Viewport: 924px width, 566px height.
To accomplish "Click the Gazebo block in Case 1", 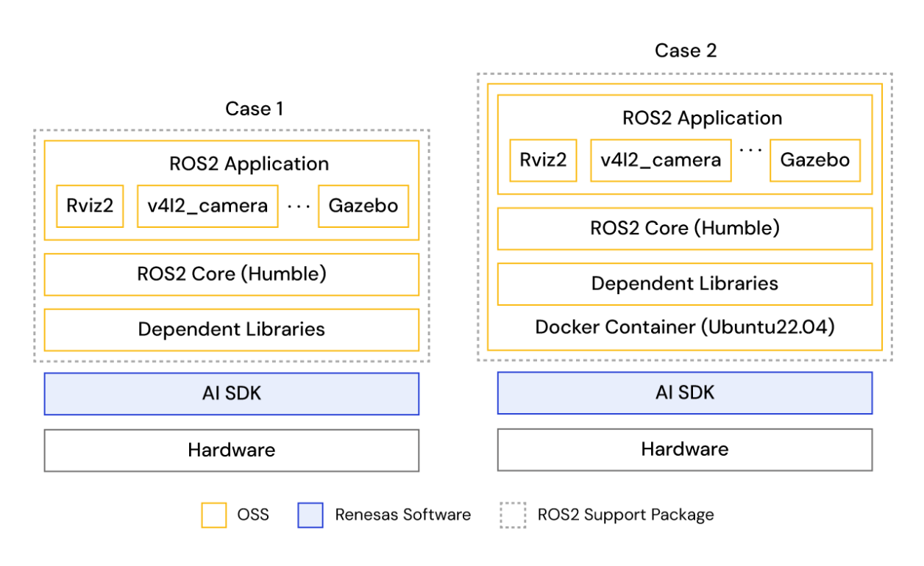I will pyautogui.click(x=362, y=207).
